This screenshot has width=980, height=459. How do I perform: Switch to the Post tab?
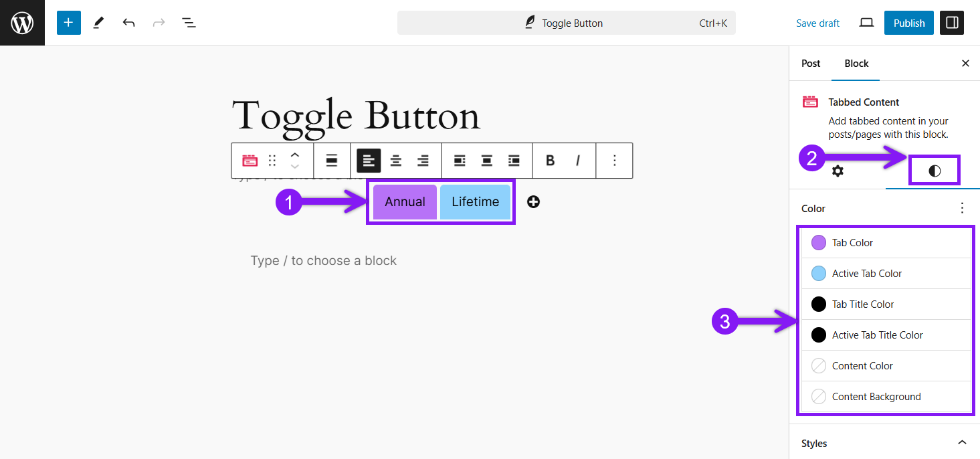(811, 64)
